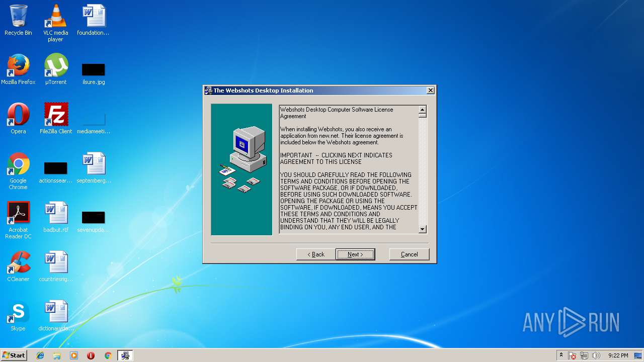Image resolution: width=644 pixels, height=362 pixels.
Task: Select the Opera desktop shortcut
Action: coord(18,119)
